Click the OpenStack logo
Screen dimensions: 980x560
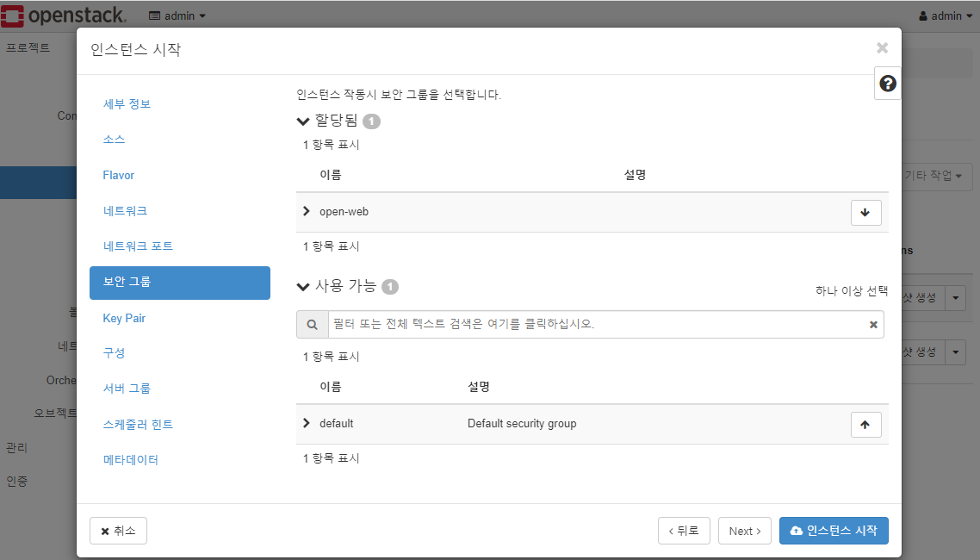(x=64, y=16)
